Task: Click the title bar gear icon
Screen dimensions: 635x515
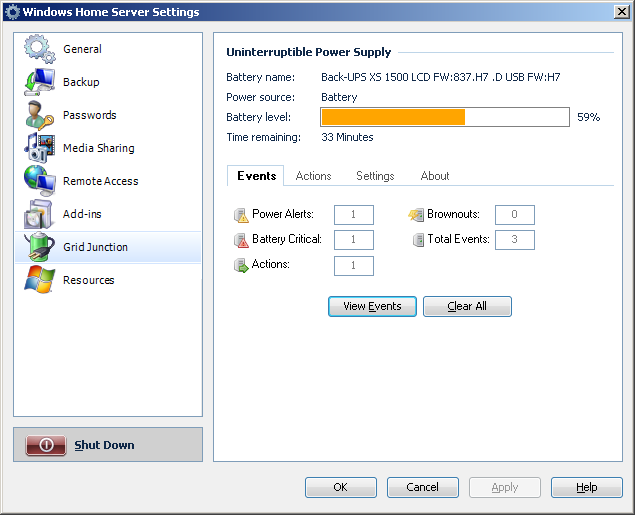Action: click(x=13, y=12)
